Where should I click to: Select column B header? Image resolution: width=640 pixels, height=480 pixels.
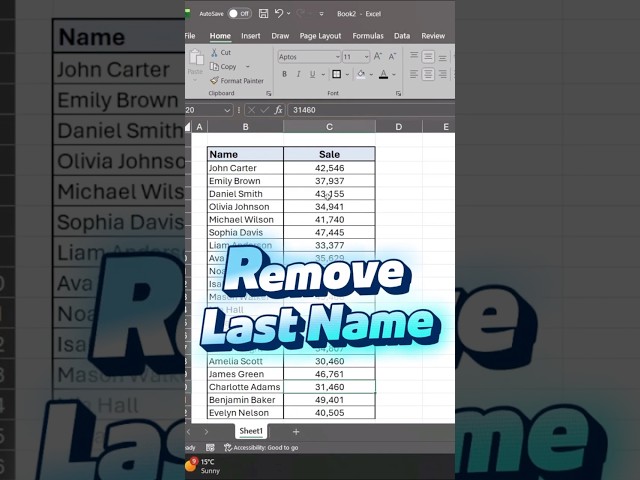click(245, 127)
